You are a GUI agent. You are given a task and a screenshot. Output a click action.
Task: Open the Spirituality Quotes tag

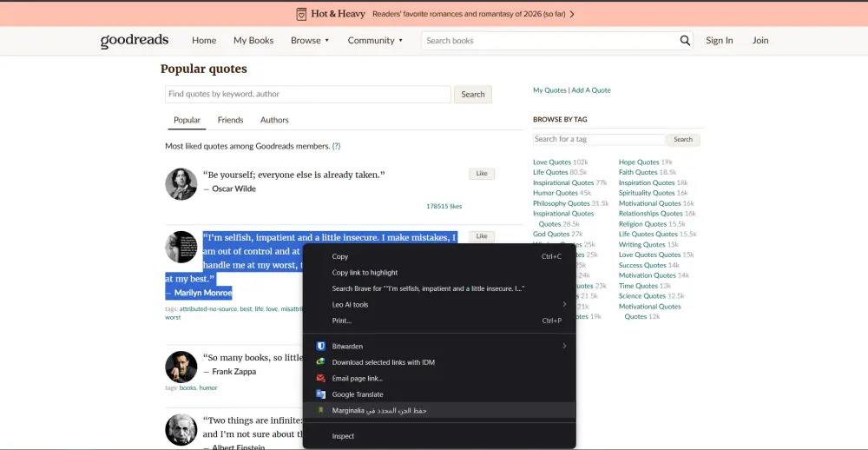click(x=647, y=193)
